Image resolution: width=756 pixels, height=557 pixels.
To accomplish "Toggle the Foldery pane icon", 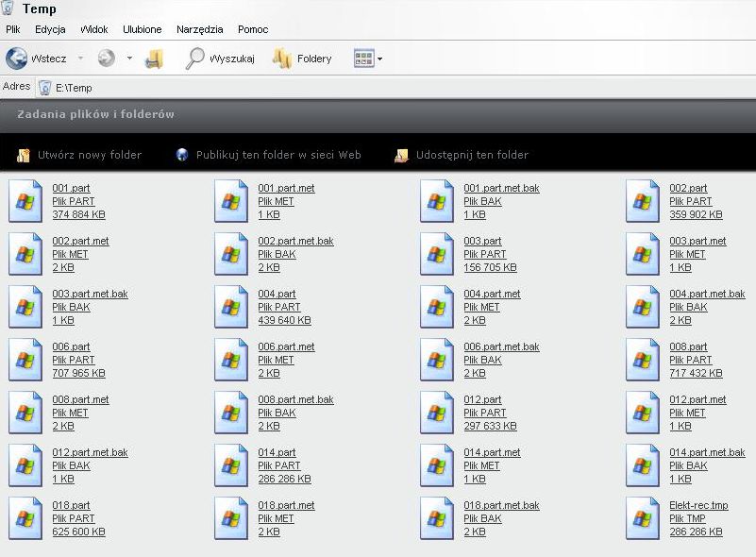I will [282, 59].
